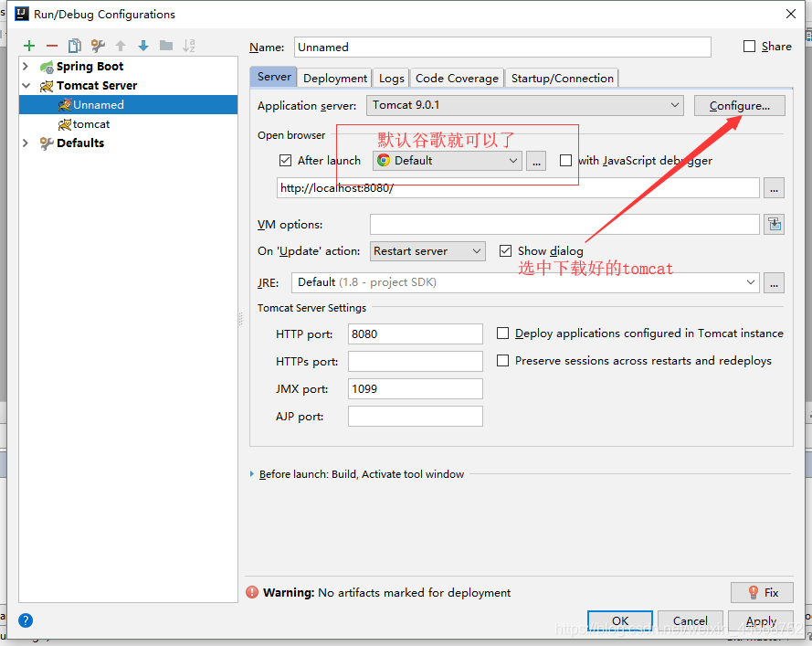Click the JMX port field
Image resolution: width=812 pixels, height=646 pixels.
tap(416, 389)
